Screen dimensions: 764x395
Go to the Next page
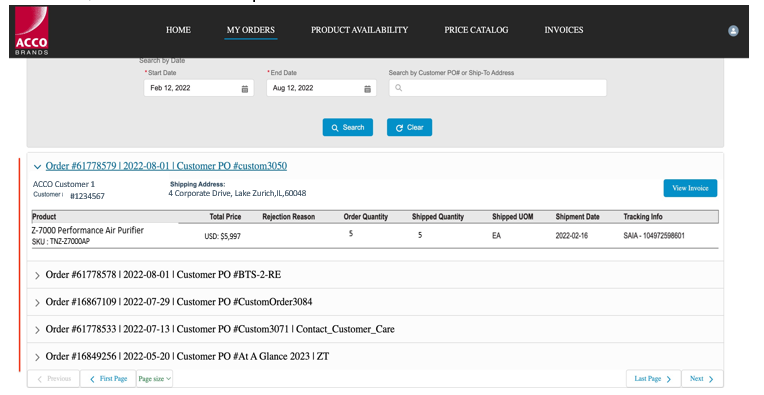tap(702, 379)
